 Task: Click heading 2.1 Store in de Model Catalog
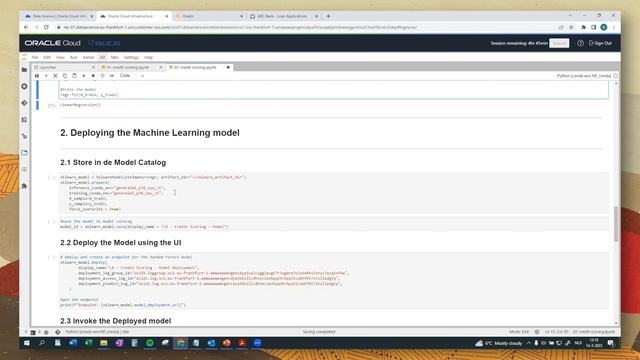click(x=113, y=162)
